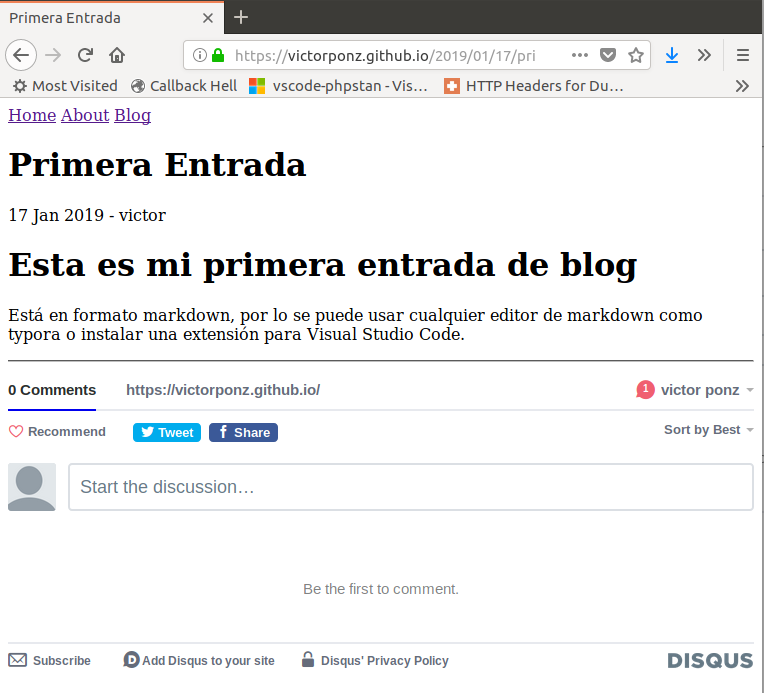Follow the Home link
Image resolution: width=764 pixels, height=693 pixels.
tap(32, 116)
